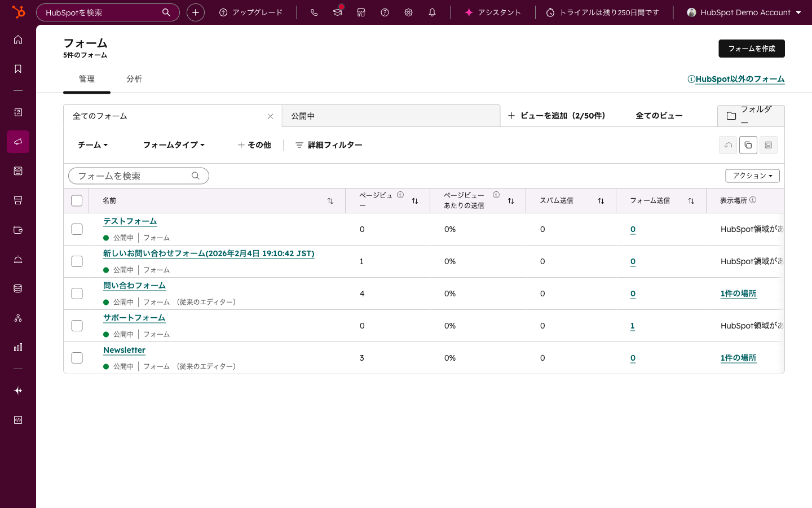Open the サポートフォーム link
The image size is (812, 508).
pyautogui.click(x=134, y=318)
